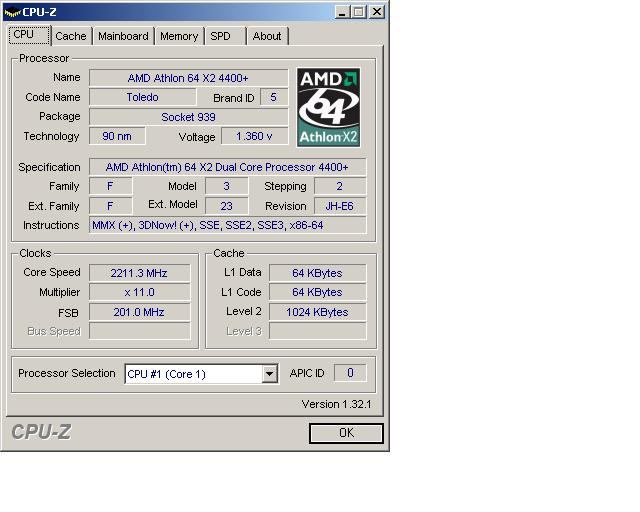Open the About tab
Image resolution: width=640 pixels, height=512 pixels.
[267, 36]
